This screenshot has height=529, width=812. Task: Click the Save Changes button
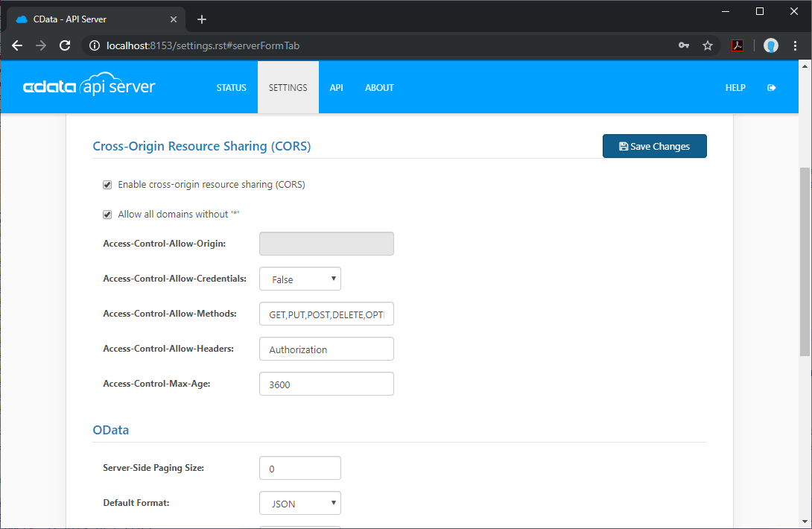654,147
